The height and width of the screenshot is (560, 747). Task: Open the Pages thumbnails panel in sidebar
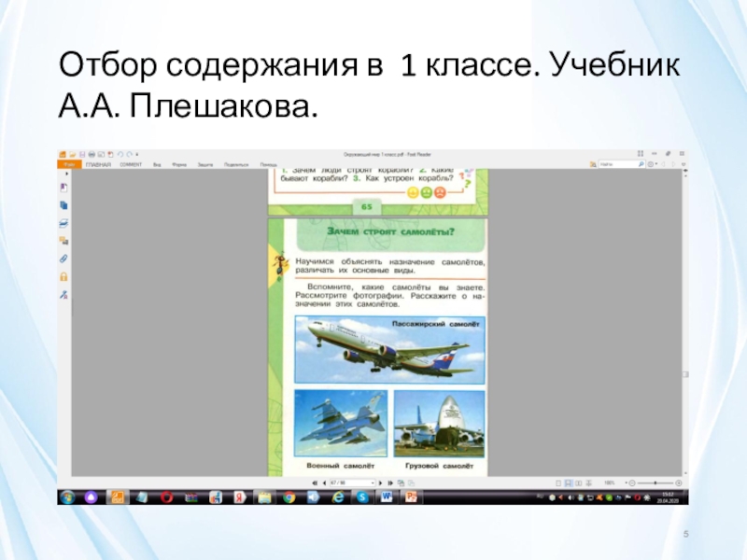point(63,205)
